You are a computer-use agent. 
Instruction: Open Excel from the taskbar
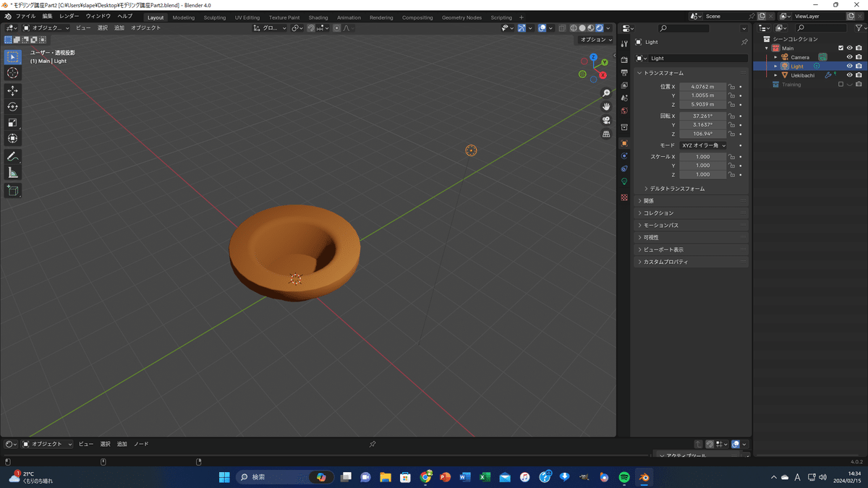(485, 477)
